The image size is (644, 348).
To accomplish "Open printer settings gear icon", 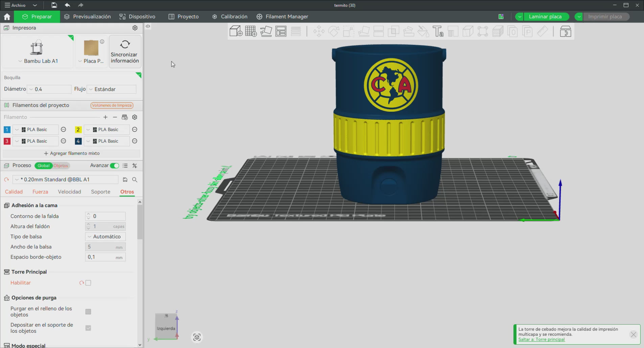I will [135, 28].
